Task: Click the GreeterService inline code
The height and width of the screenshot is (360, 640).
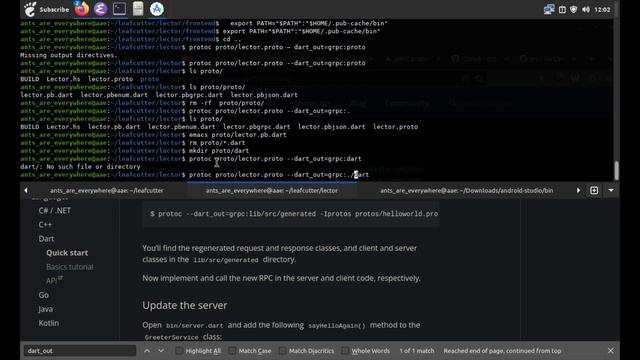Action: pos(171,338)
